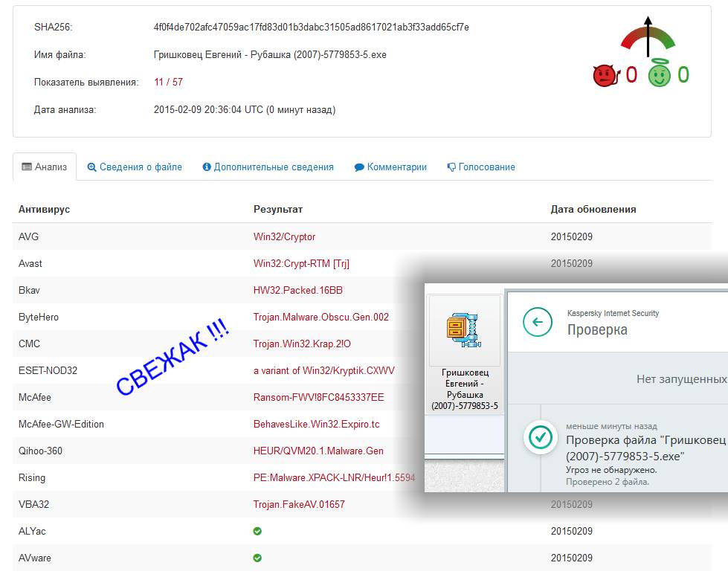Click the Проверка title in Kaspersky

597,329
